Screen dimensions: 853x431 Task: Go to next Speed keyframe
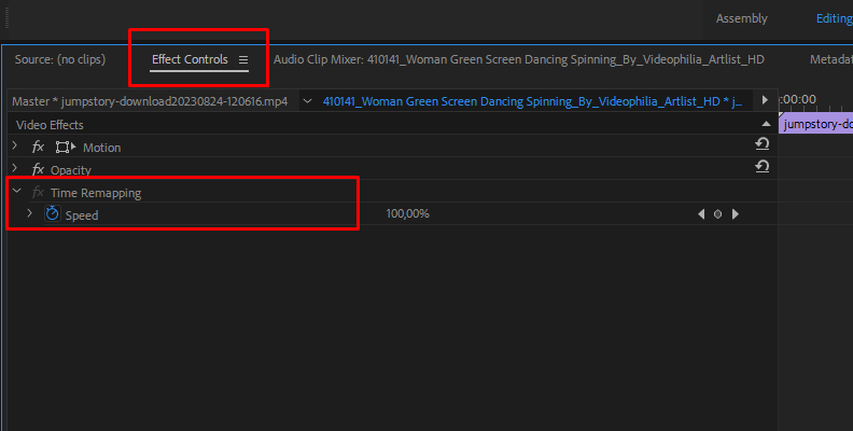735,214
